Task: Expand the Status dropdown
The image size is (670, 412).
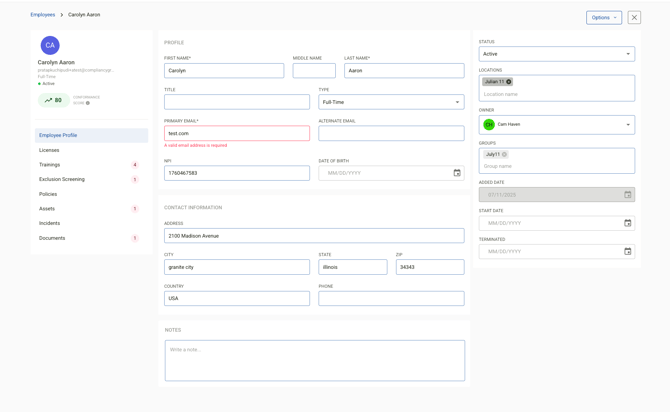Action: (556, 54)
